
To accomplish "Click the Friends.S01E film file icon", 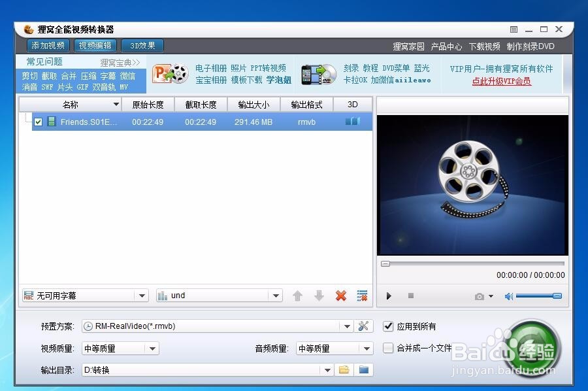I will click(x=52, y=122).
